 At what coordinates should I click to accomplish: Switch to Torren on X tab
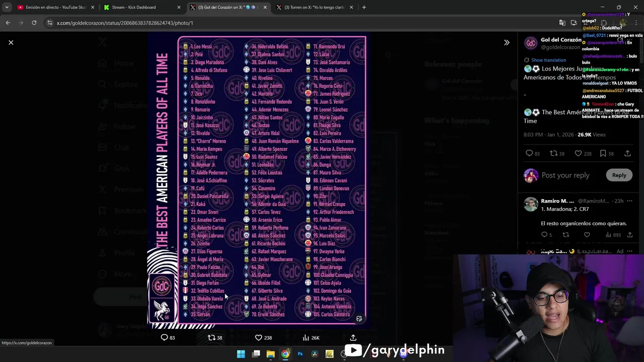(314, 8)
